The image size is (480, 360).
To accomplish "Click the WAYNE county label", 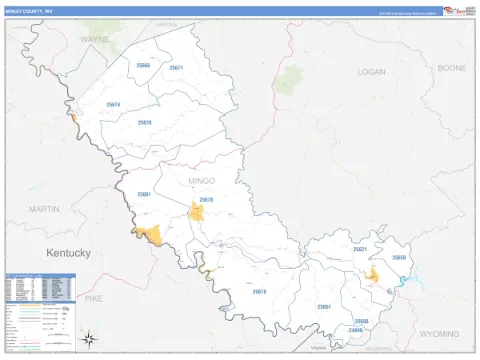I will point(95,39).
